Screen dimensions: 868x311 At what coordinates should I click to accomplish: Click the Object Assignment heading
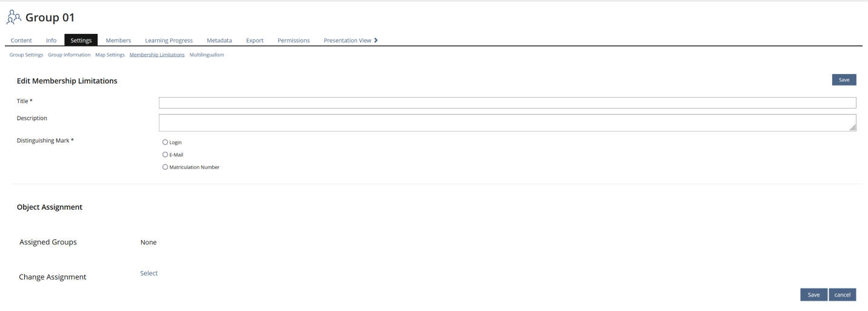pos(50,207)
